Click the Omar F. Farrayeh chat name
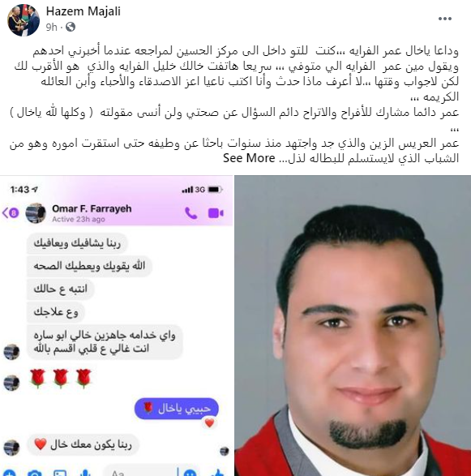 click(x=92, y=208)
